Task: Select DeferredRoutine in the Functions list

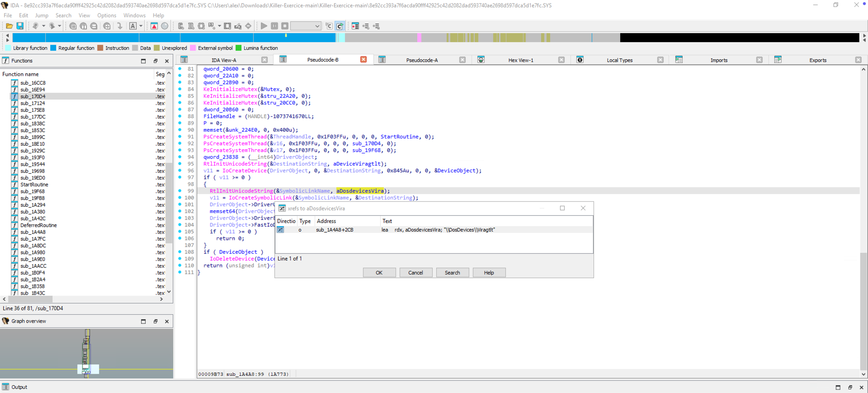Action: [38, 225]
